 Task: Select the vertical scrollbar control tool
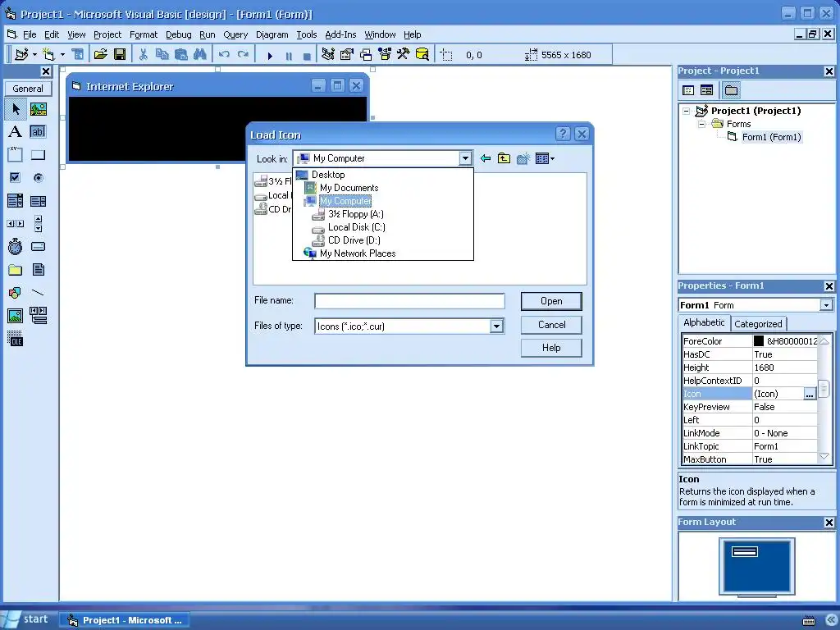pos(38,223)
